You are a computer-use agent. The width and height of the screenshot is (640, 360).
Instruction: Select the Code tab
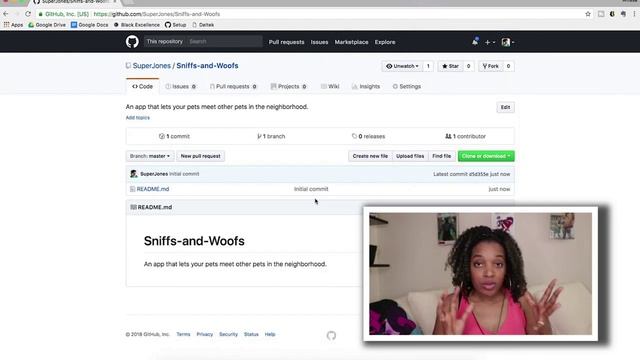click(142, 87)
